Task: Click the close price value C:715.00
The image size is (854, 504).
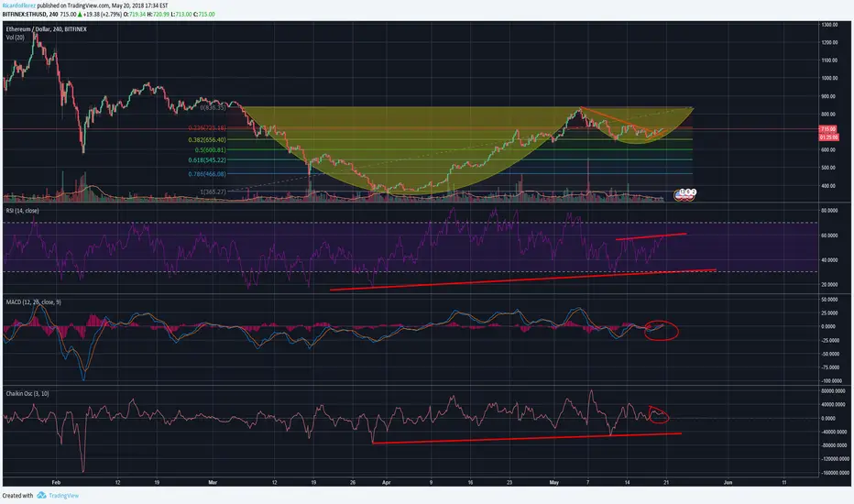Action: coord(204,14)
